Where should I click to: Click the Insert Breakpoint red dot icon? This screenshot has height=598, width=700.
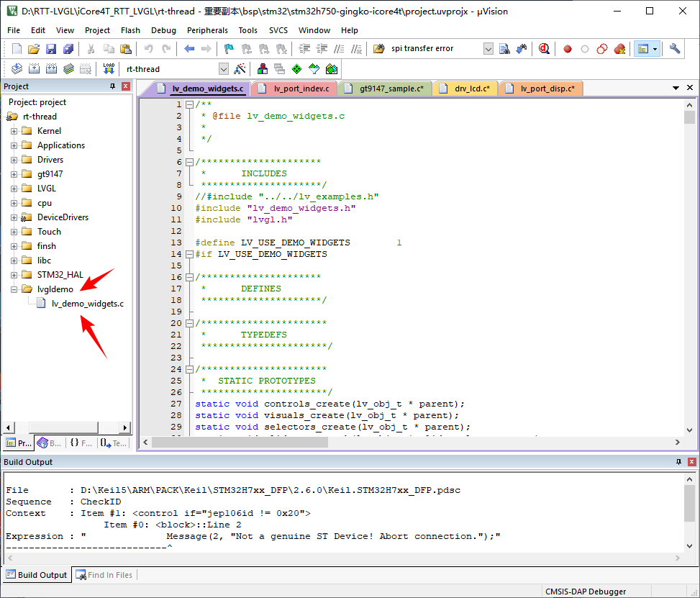click(x=568, y=49)
